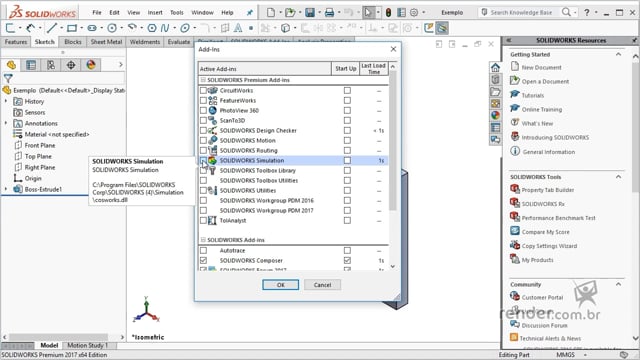Screen dimensions: 640x360
Task: Select the Text sketch tool
Action: pos(238,28)
